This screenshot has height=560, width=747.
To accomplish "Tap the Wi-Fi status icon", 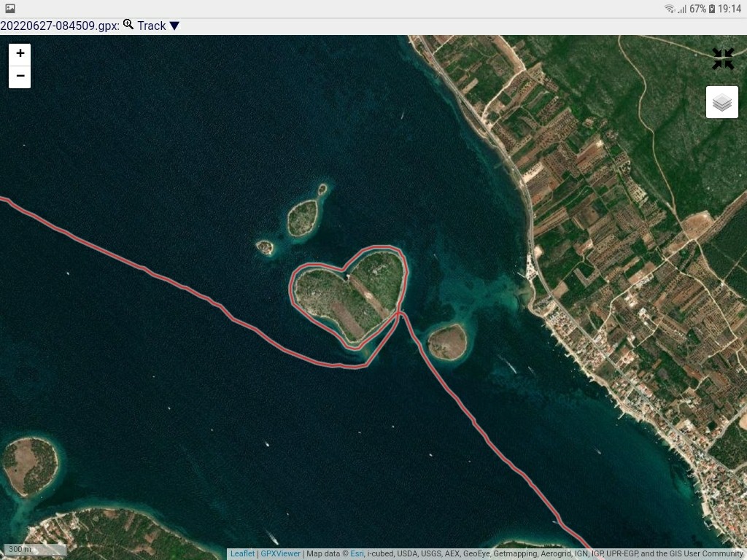I will coord(669,9).
